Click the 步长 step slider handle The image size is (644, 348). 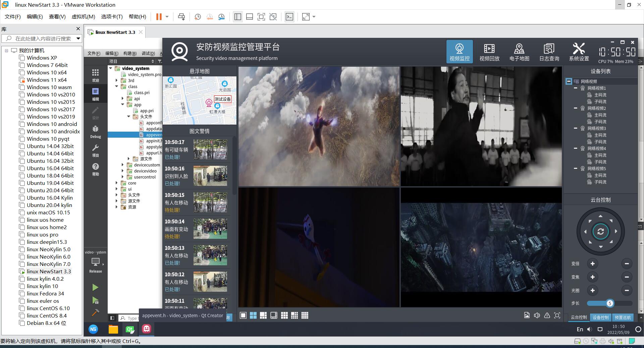pyautogui.click(x=610, y=303)
